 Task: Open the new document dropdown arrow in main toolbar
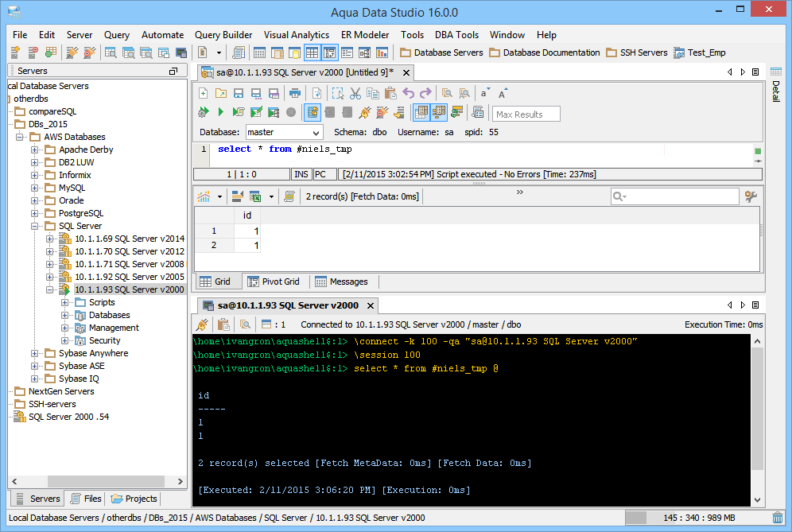(219, 52)
